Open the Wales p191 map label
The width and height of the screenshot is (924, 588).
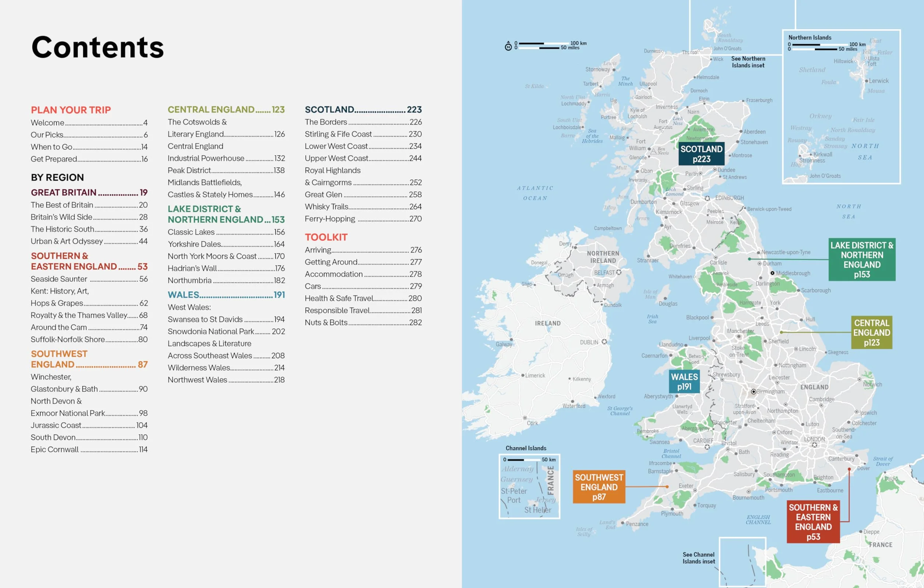point(684,381)
